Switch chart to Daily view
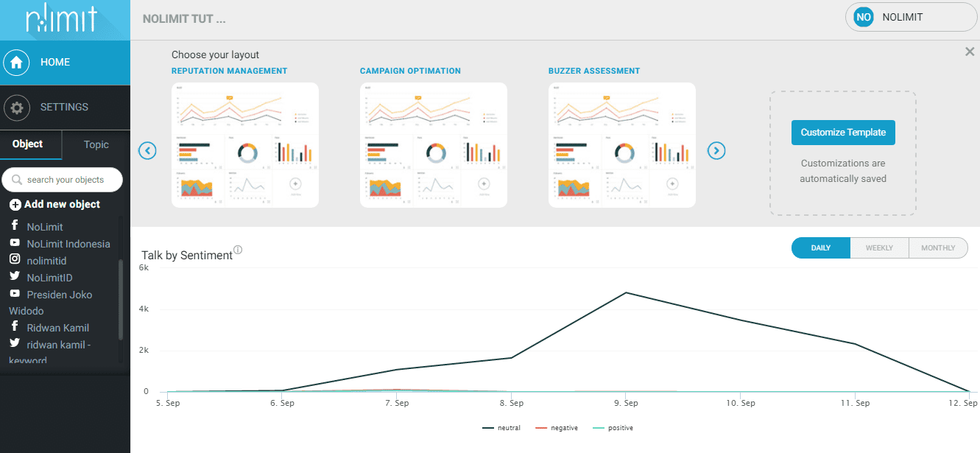Screen dimensions: 980x453 pos(821,248)
